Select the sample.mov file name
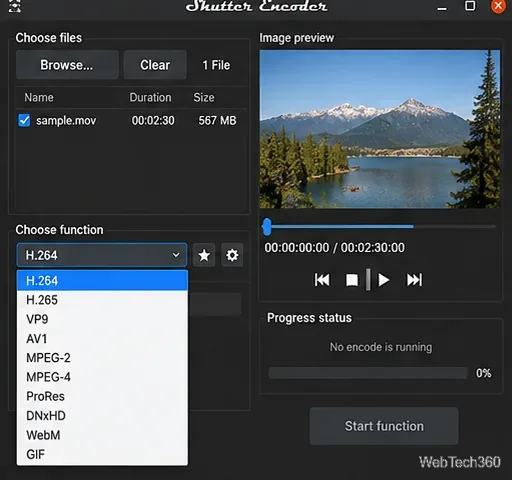This screenshot has width=512, height=480. click(66, 120)
